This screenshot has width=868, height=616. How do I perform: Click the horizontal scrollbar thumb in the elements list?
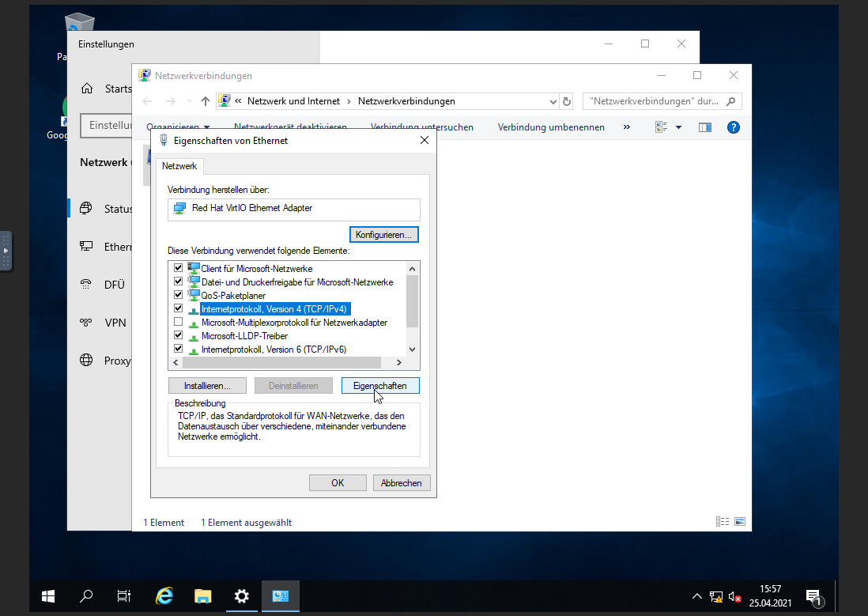click(x=281, y=362)
